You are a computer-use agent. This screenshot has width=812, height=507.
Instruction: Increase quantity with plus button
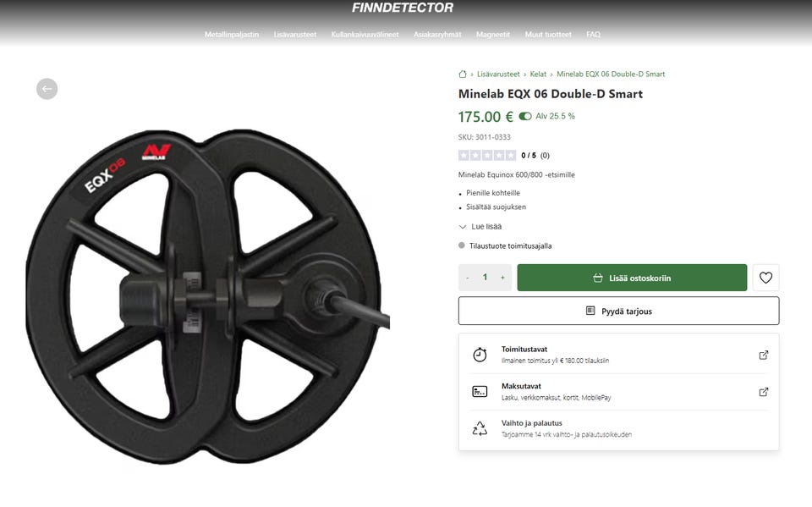pos(502,278)
